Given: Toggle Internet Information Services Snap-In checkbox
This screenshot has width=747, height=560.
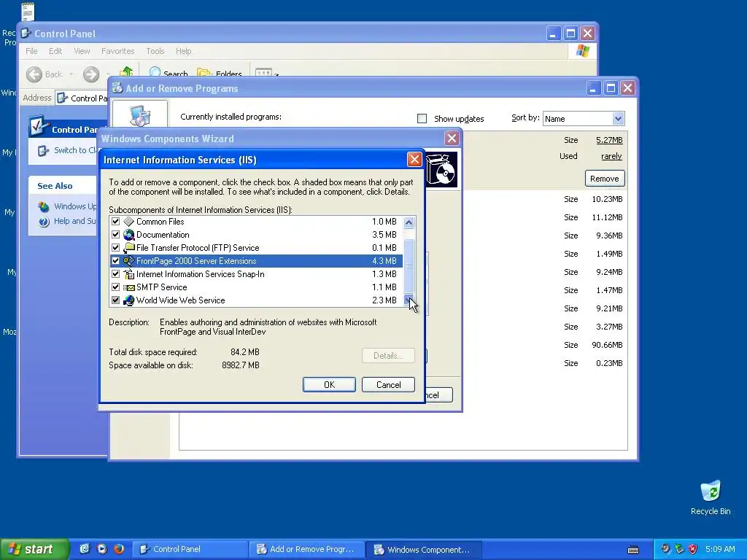Looking at the screenshot, I should (x=116, y=274).
